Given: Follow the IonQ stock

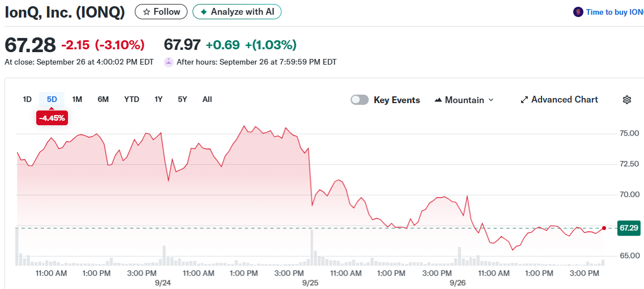Looking at the screenshot, I should click(x=161, y=12).
